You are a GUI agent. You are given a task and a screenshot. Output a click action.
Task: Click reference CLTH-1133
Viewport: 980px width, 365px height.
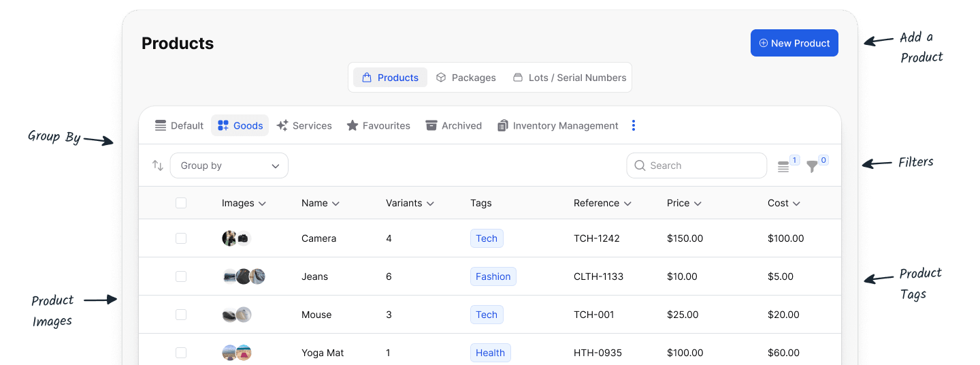599,276
